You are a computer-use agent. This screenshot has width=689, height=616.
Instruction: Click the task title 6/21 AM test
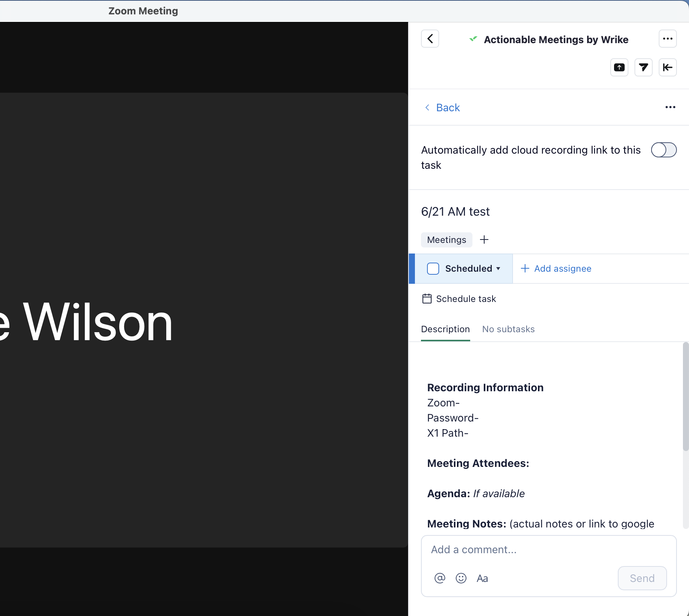[x=455, y=212]
